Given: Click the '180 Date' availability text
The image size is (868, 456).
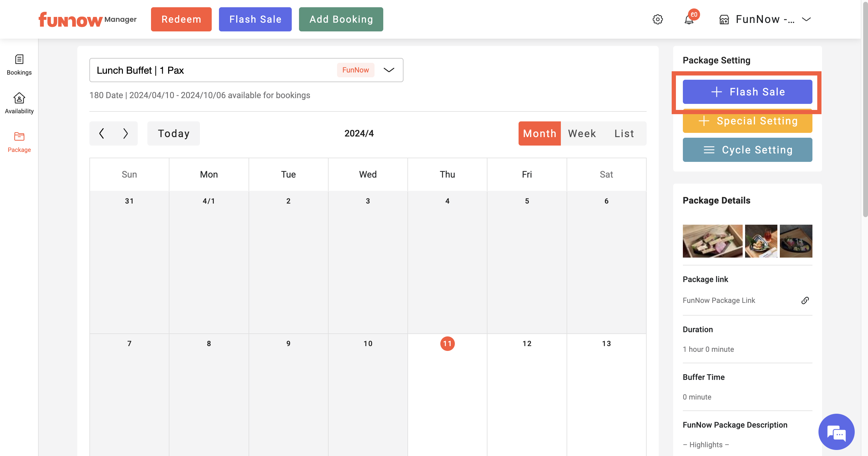Looking at the screenshot, I should (x=199, y=95).
